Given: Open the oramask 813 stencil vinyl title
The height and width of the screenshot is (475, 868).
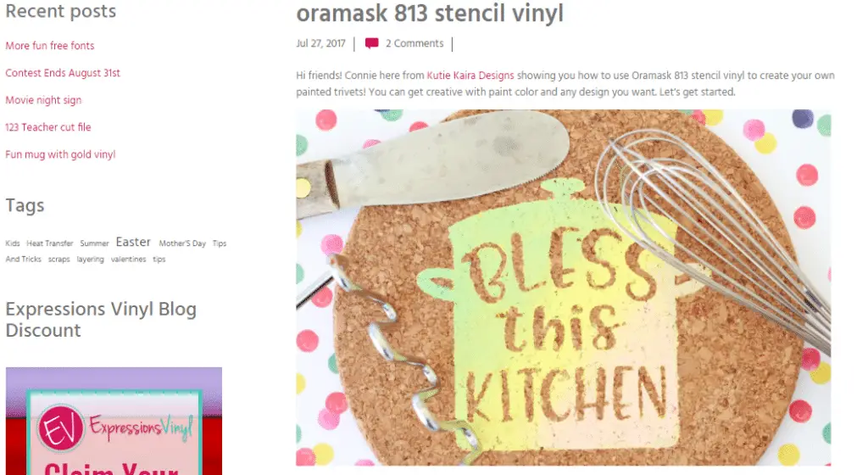Looking at the screenshot, I should (x=430, y=14).
